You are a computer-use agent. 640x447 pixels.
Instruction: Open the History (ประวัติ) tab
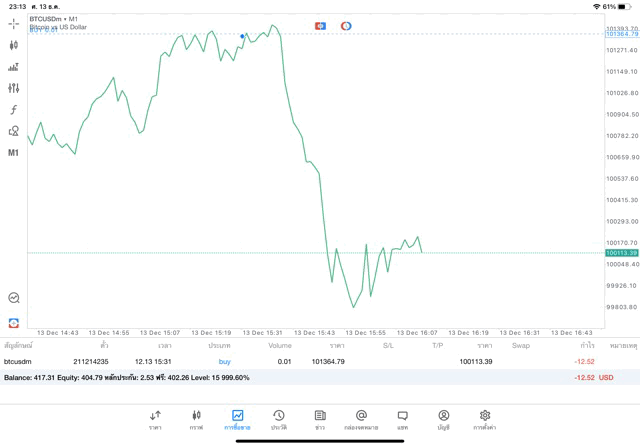(x=278, y=419)
